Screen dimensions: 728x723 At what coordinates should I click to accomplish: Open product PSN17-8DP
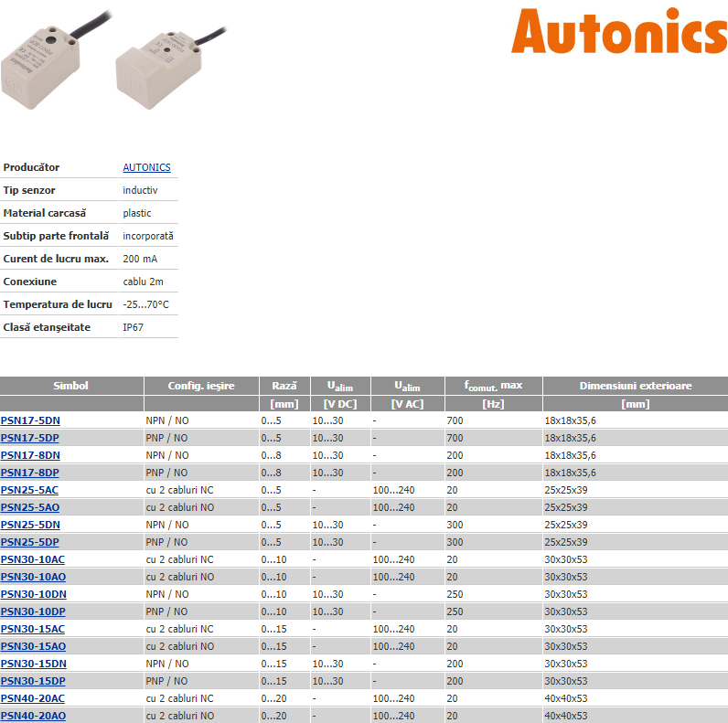(x=29, y=473)
